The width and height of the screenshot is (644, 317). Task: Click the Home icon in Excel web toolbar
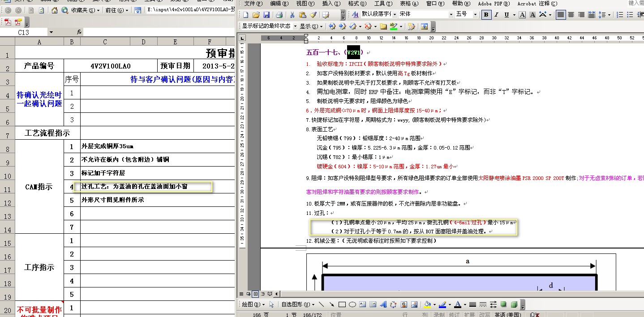(x=55, y=10)
